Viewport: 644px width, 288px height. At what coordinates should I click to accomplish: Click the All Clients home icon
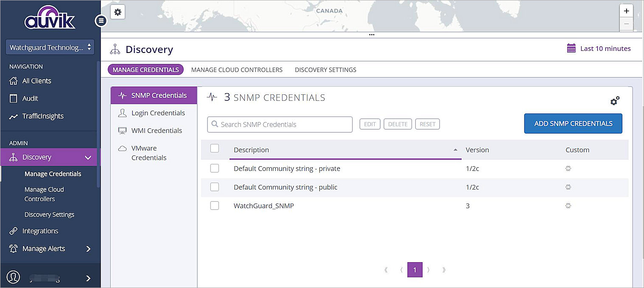[x=14, y=81]
